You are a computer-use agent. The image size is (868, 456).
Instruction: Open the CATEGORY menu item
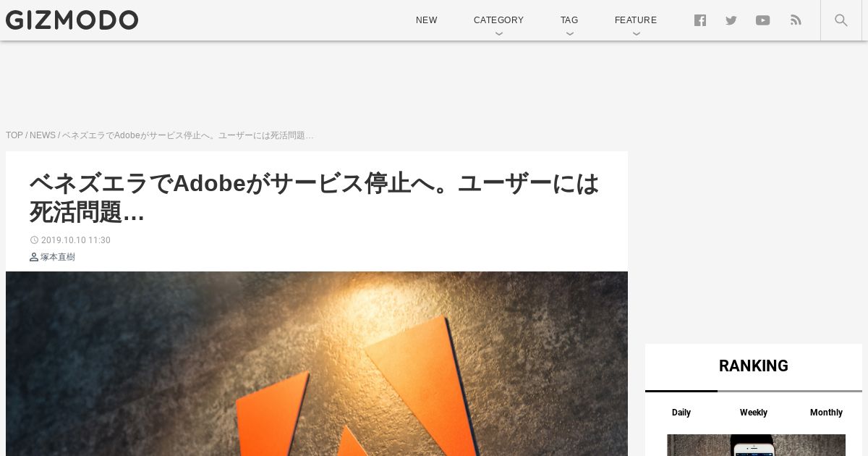click(498, 20)
